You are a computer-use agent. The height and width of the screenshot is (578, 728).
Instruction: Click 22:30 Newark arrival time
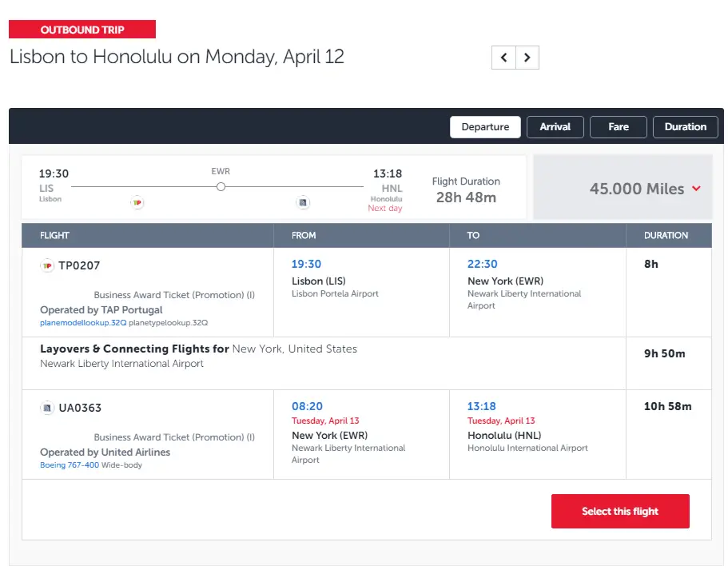(x=482, y=264)
